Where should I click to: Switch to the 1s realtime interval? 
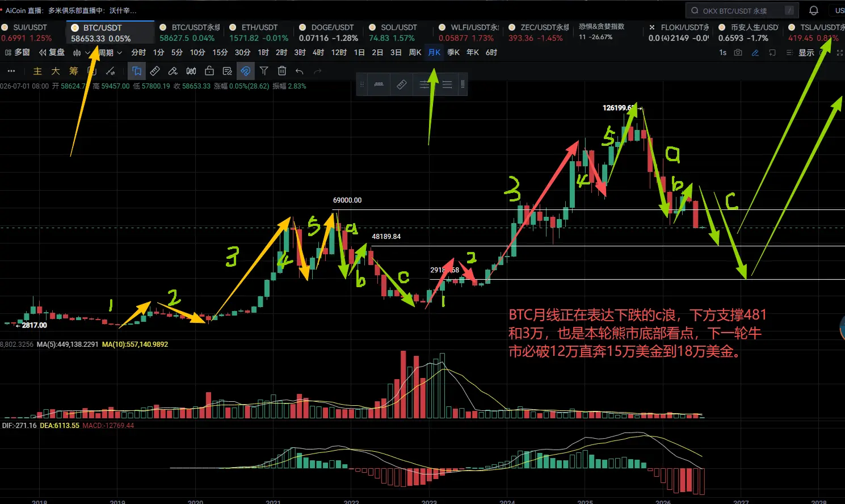click(x=722, y=52)
